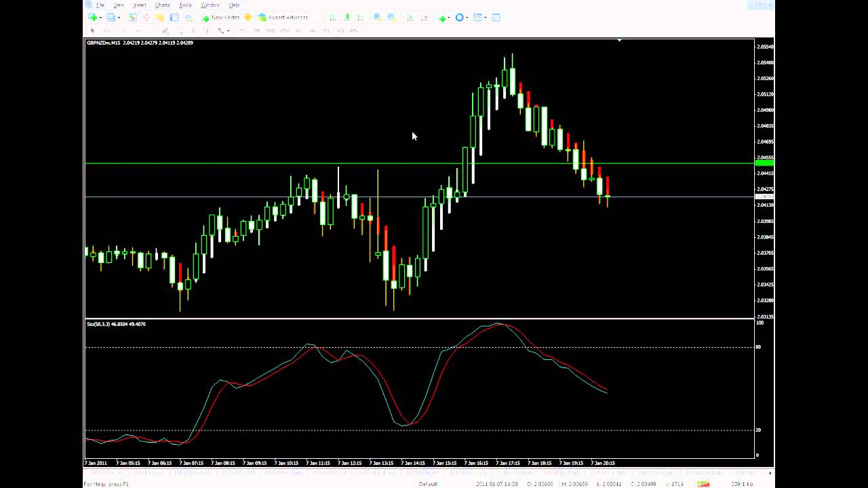The height and width of the screenshot is (488, 868).
Task: Zoom out of the chart
Action: coord(391,17)
